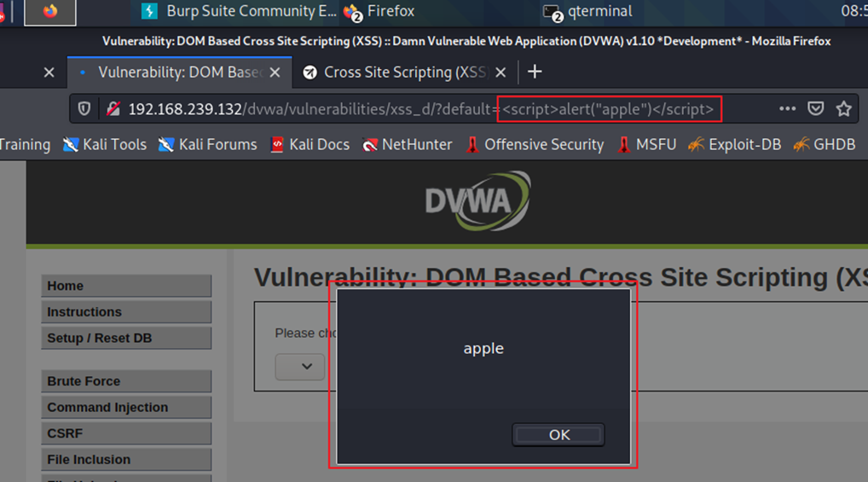
Task: Open GHDB bookmark
Action: coord(825,145)
